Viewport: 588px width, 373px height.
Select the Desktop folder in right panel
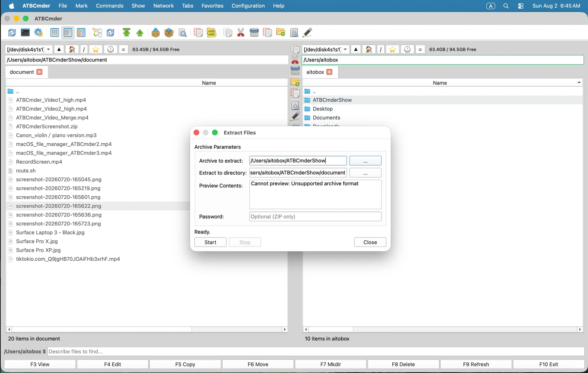[x=323, y=109]
